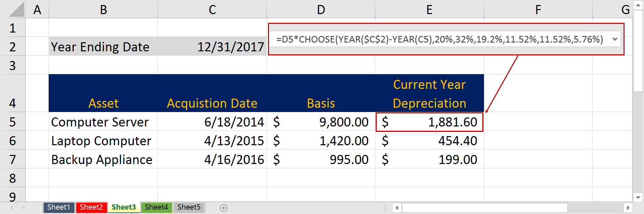Select column C header
This screenshot has width=644, height=214.
coord(212,9)
